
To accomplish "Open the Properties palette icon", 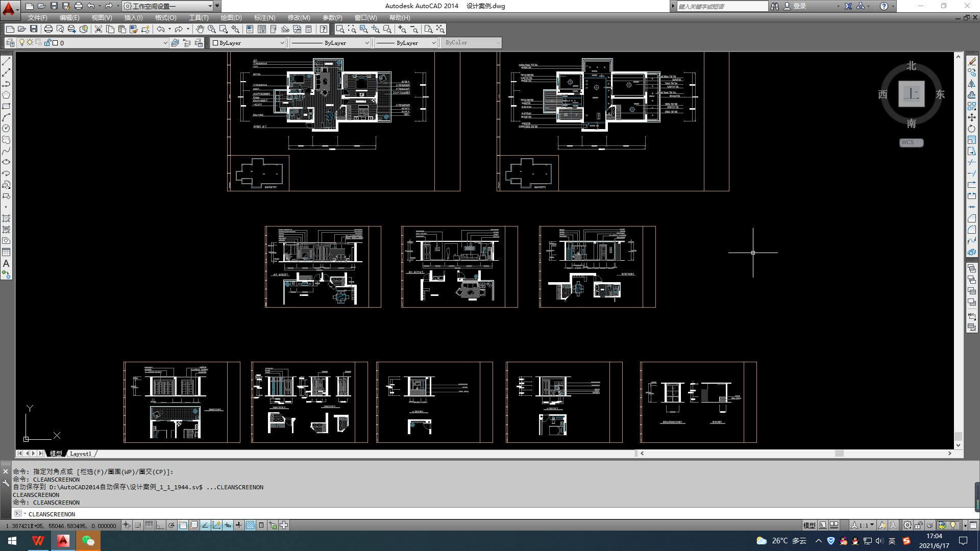I will pyautogui.click(x=250, y=29).
